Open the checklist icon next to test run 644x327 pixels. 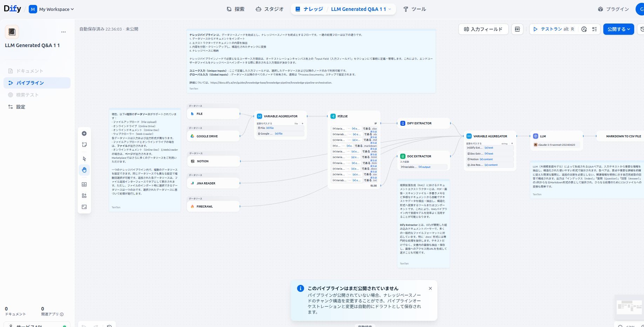click(595, 29)
